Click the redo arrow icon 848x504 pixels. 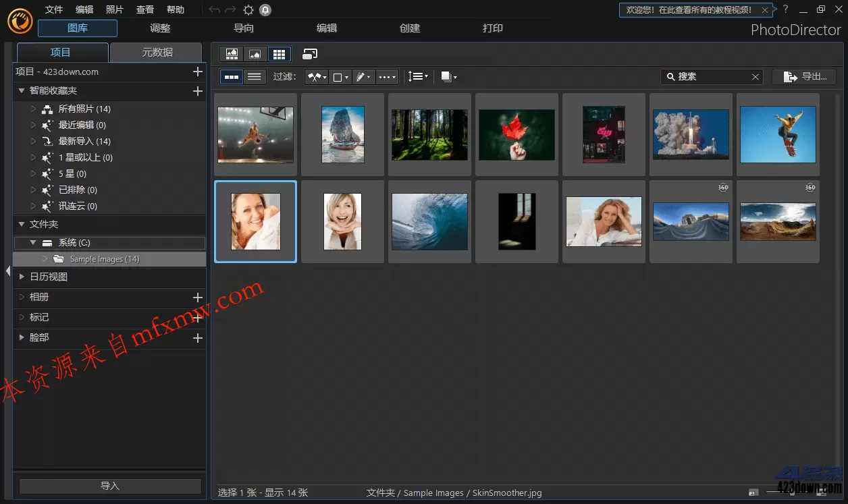[x=231, y=9]
